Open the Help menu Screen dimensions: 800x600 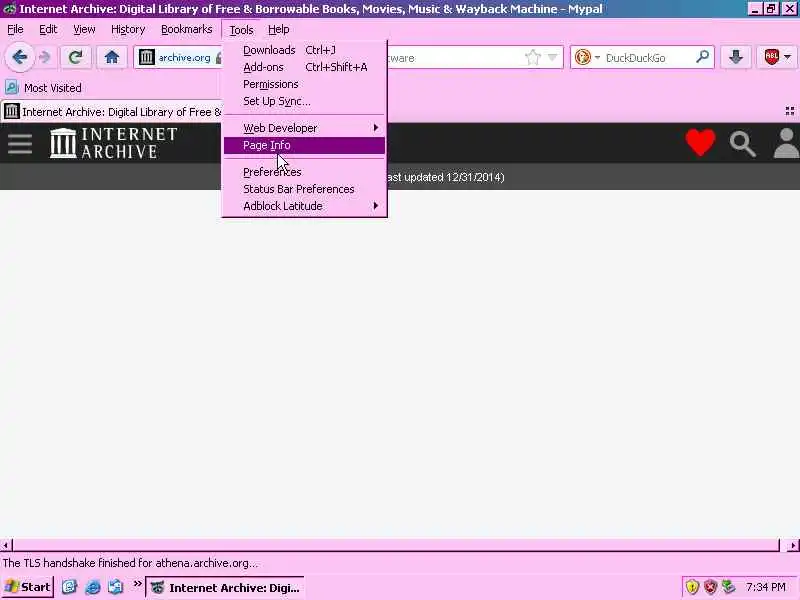[279, 30]
